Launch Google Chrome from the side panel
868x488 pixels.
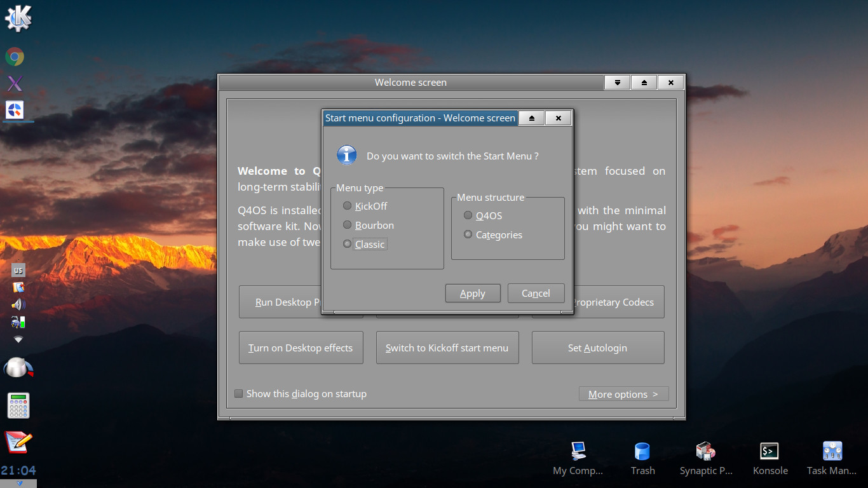(15, 57)
